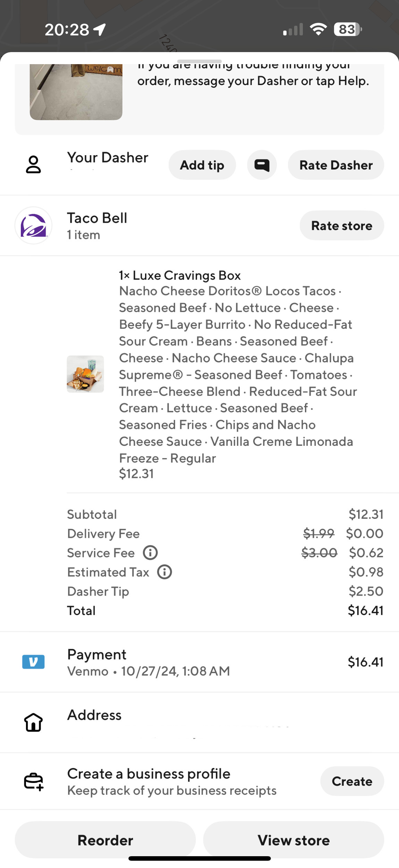
Task: Select the Luxe Cravings Box item title
Action: click(x=180, y=275)
